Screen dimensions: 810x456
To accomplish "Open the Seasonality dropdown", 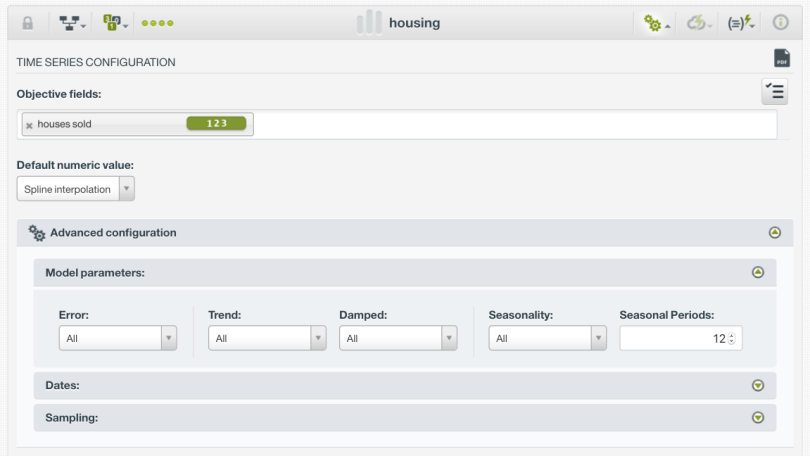I will (x=548, y=339).
